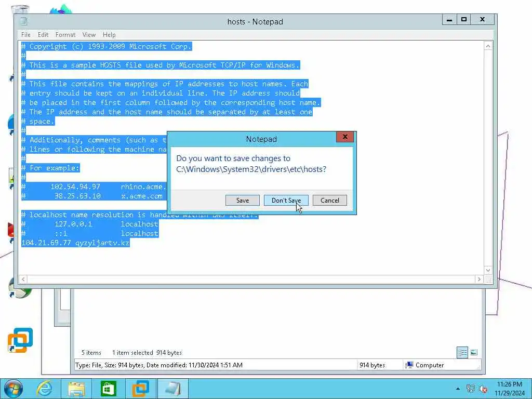
Task: Click the '# For example:' line
Action: click(x=50, y=168)
